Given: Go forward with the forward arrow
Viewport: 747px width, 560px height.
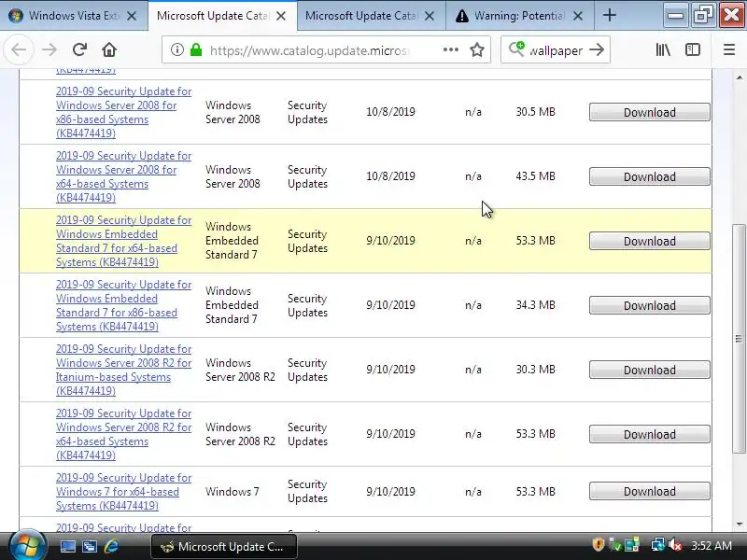Looking at the screenshot, I should click(49, 49).
